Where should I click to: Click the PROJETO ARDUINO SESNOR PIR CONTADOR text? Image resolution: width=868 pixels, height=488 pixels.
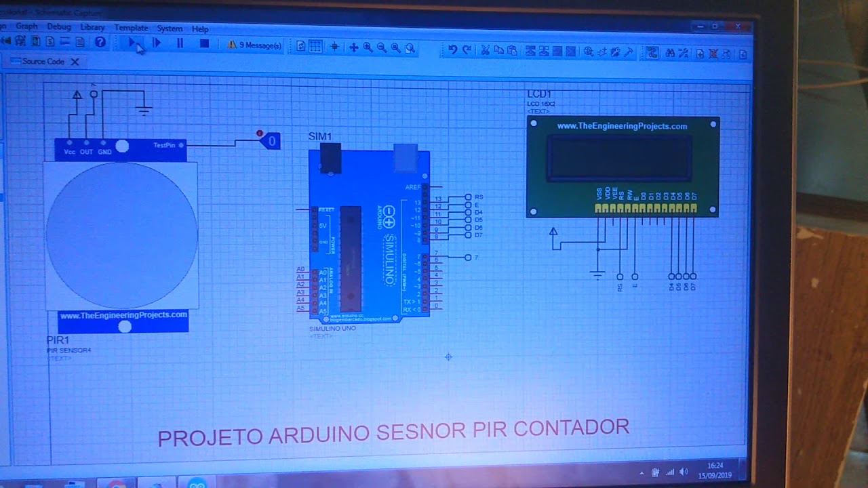coord(393,432)
